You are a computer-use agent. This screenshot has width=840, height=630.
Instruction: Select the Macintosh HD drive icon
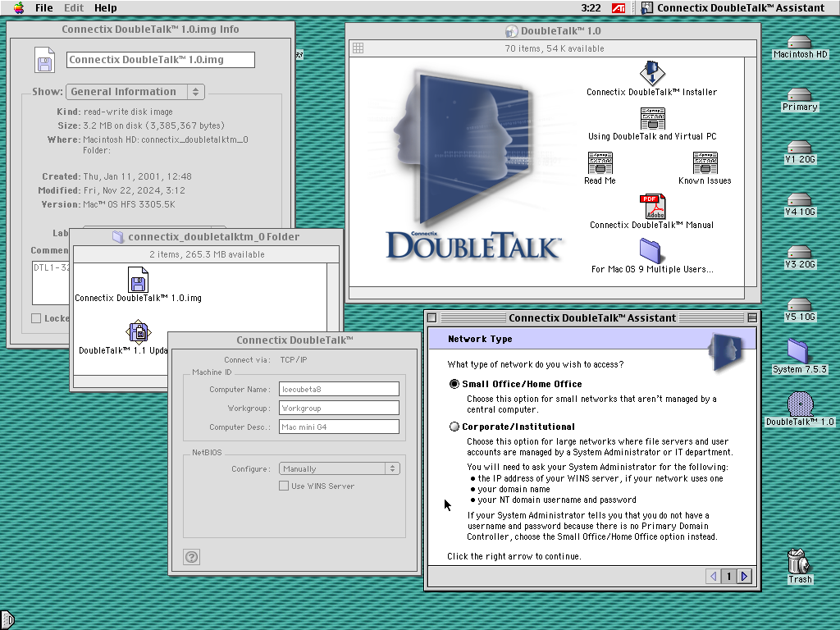tap(800, 43)
